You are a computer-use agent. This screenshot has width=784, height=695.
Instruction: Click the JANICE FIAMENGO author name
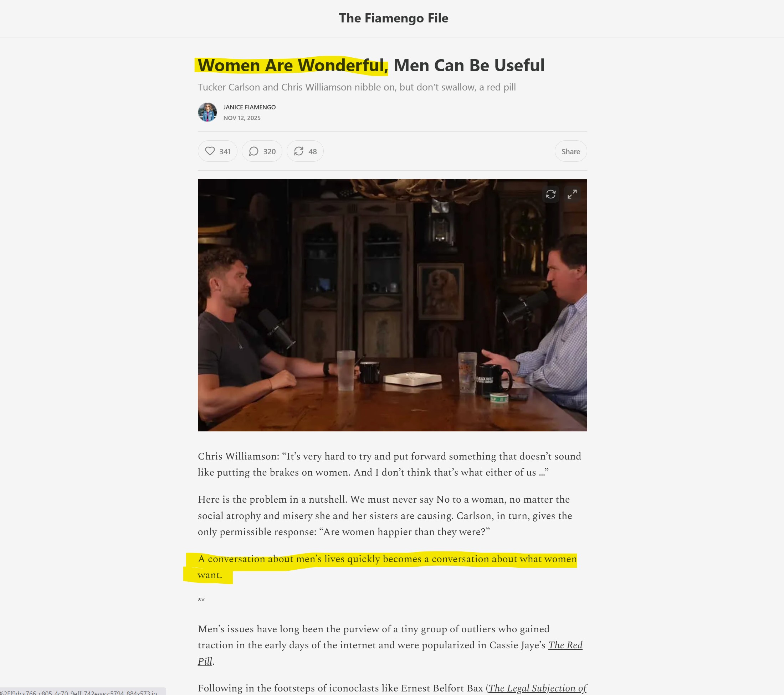(x=249, y=107)
